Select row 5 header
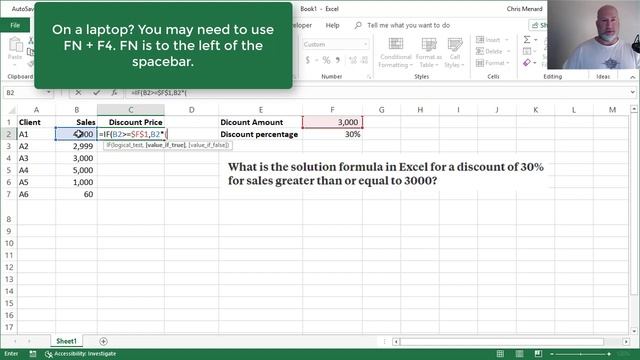The width and height of the screenshot is (640, 360). pyautogui.click(x=9, y=170)
